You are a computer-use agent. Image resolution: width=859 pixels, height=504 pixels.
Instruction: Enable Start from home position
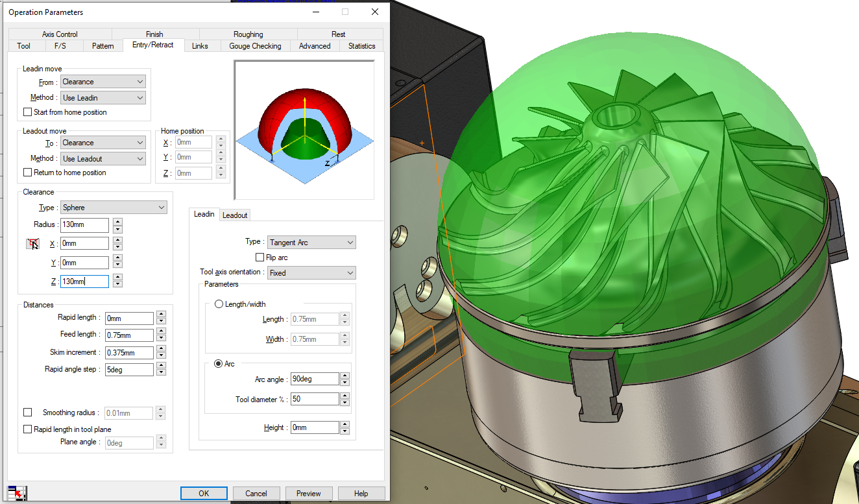tap(27, 112)
